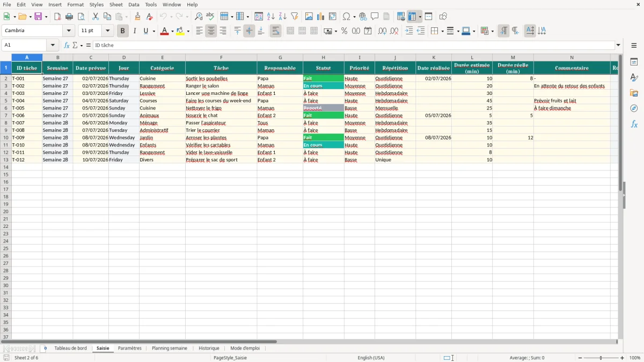Toggle Italic formatting

[x=134, y=31]
